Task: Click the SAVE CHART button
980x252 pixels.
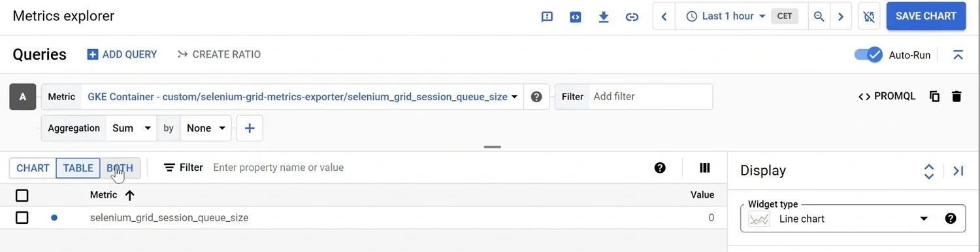Action: tap(926, 16)
